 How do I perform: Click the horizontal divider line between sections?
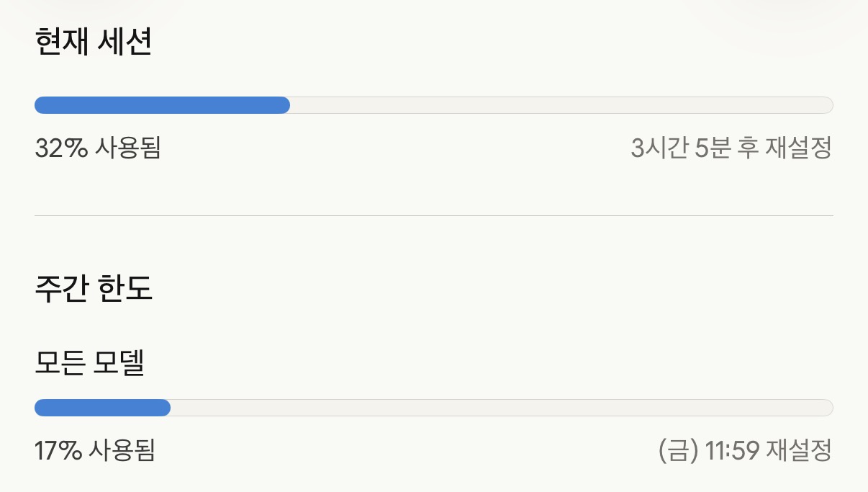coord(433,215)
